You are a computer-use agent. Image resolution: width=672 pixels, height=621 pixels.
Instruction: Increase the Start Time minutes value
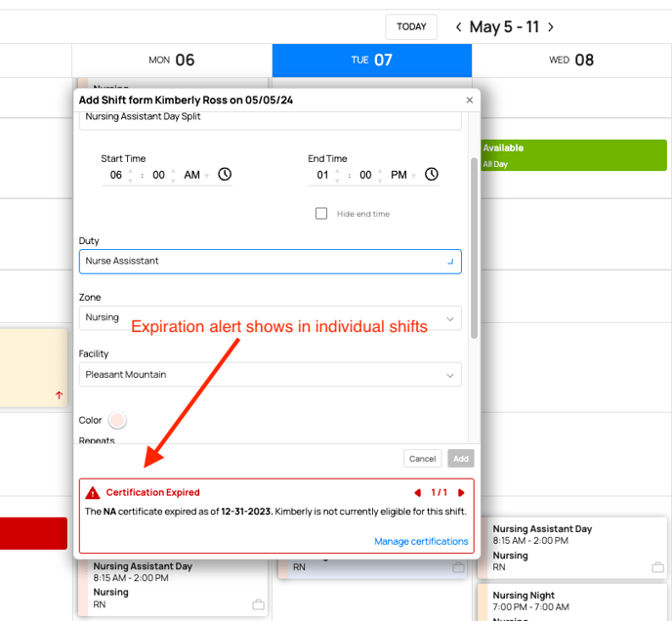tap(173, 171)
